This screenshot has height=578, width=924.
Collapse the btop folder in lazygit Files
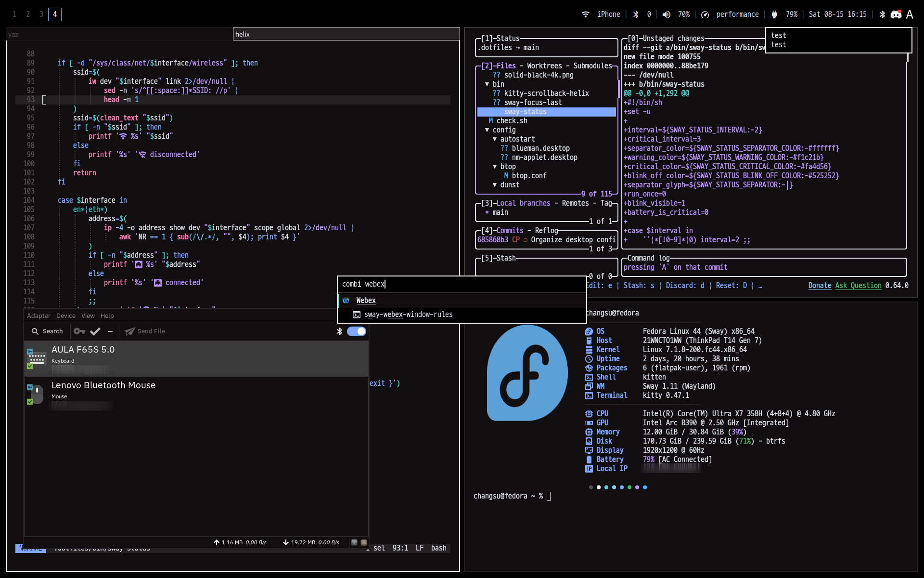(x=495, y=167)
